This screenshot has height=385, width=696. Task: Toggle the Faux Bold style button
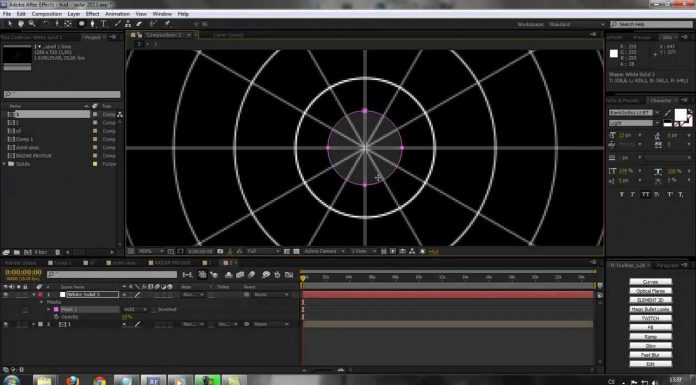621,194
